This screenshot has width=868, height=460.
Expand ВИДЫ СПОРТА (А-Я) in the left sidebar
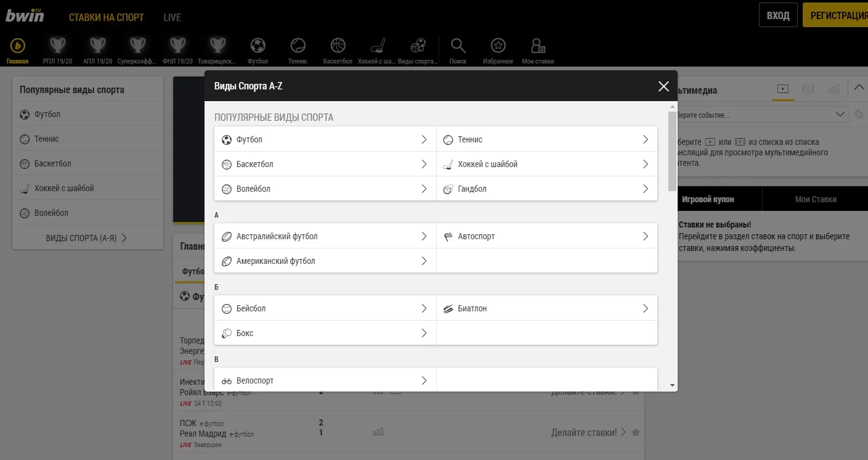87,238
